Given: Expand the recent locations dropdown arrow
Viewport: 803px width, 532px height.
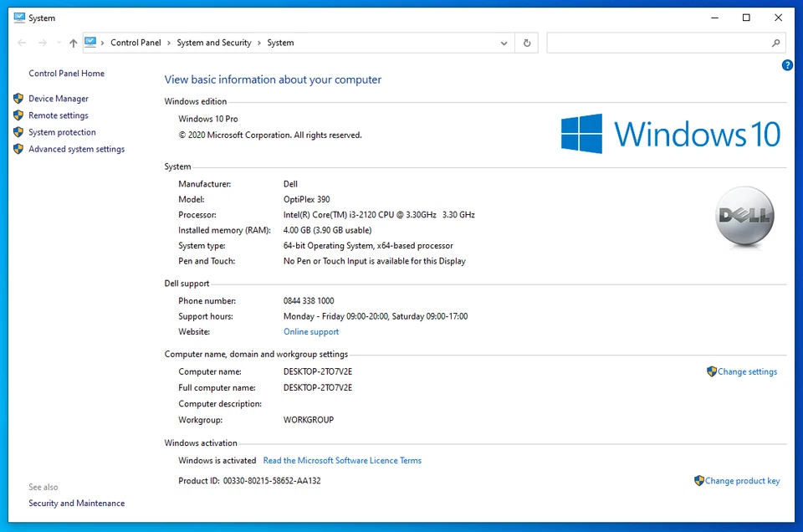Looking at the screenshot, I should 59,43.
